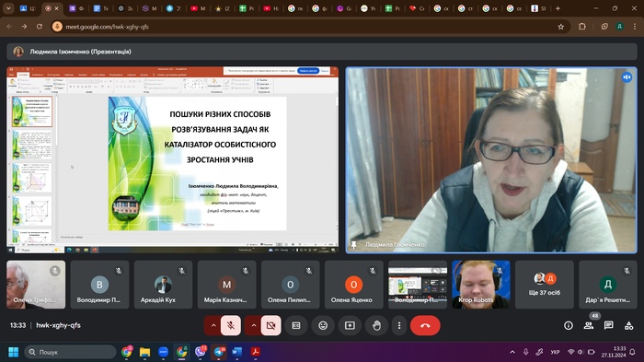Open the activities panel icon
The width and height of the screenshot is (644, 362).
628,325
